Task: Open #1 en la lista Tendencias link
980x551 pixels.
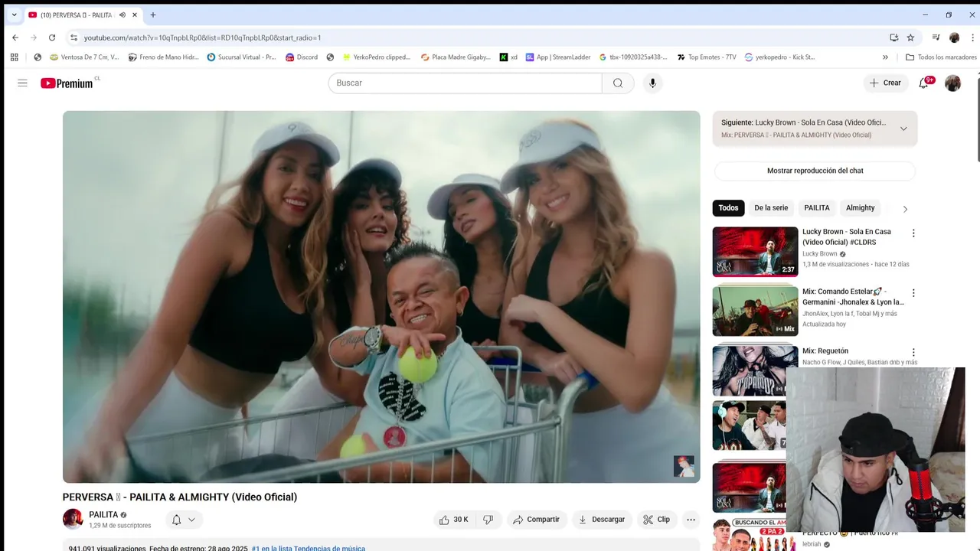Action: click(309, 548)
